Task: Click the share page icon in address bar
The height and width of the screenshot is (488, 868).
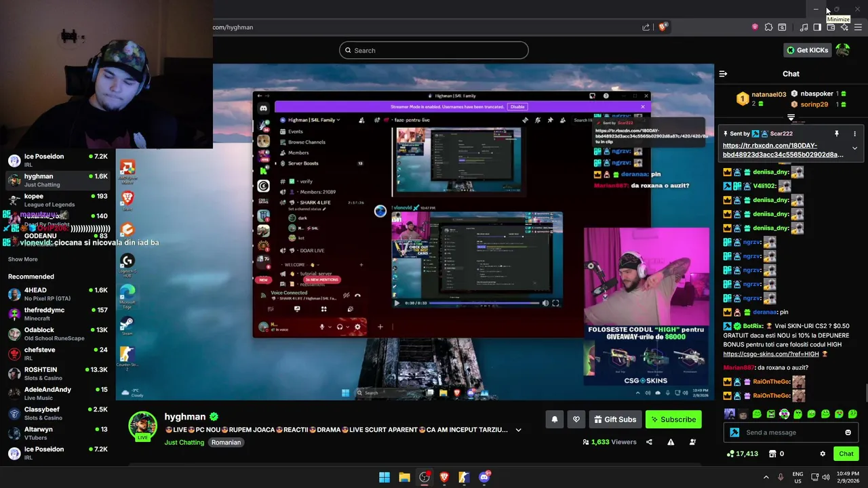Action: 646,27
